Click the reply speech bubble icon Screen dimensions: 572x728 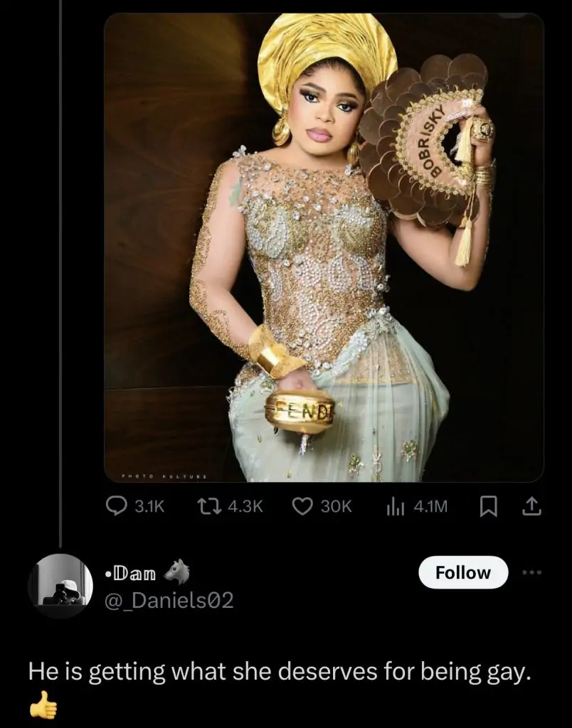point(116,505)
